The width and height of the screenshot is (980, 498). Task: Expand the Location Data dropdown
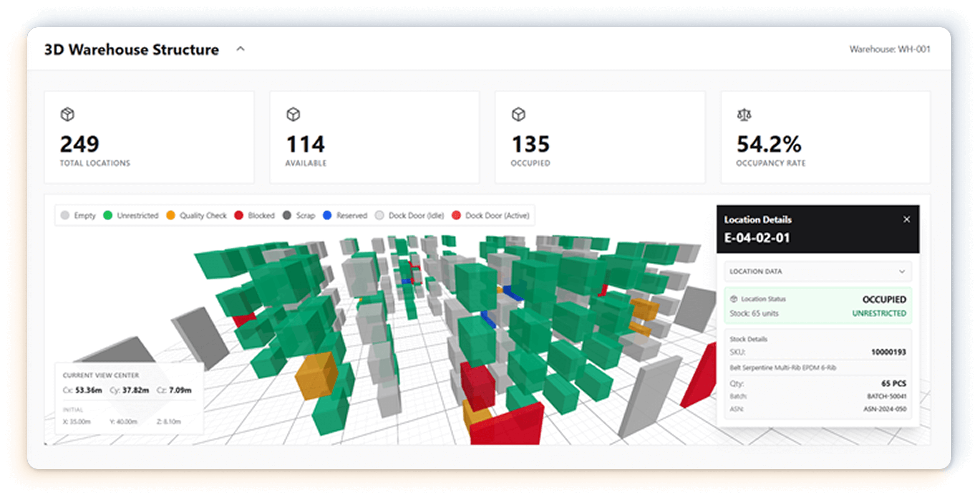click(902, 271)
